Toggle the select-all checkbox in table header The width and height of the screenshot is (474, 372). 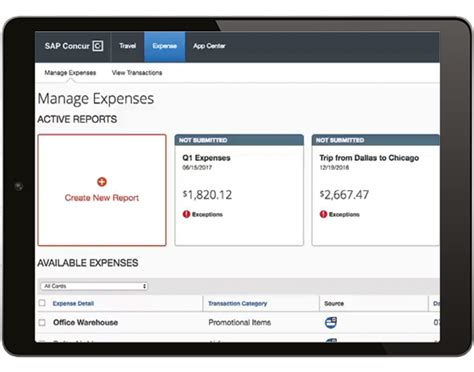(x=42, y=303)
